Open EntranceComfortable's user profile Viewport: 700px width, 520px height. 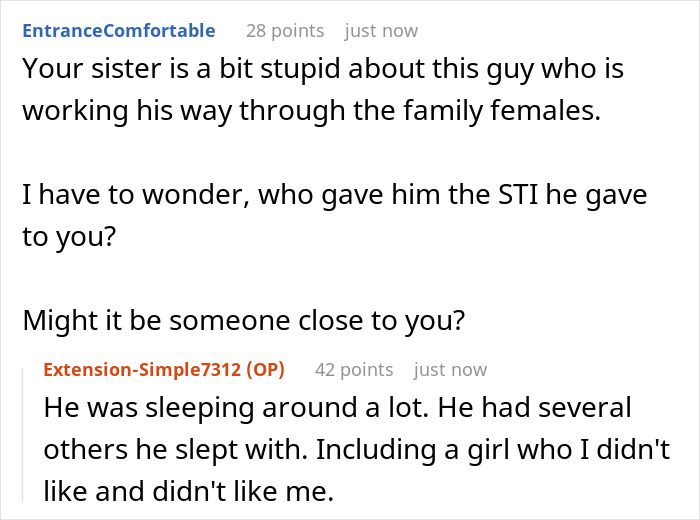(x=118, y=31)
